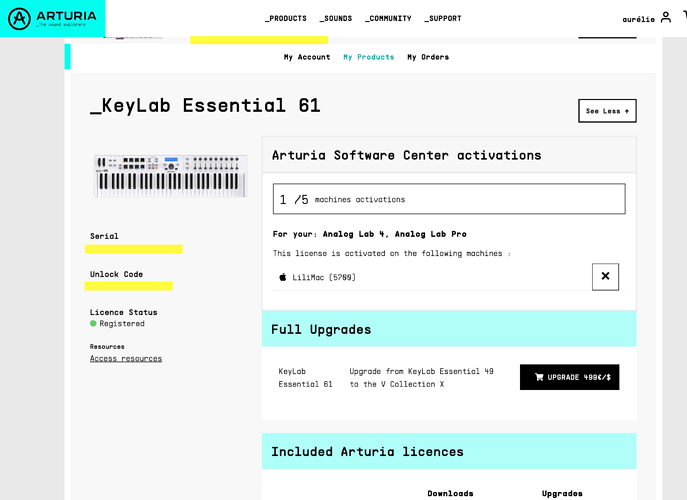Open the _SUPPORT menu
687x500 pixels.
pyautogui.click(x=443, y=18)
